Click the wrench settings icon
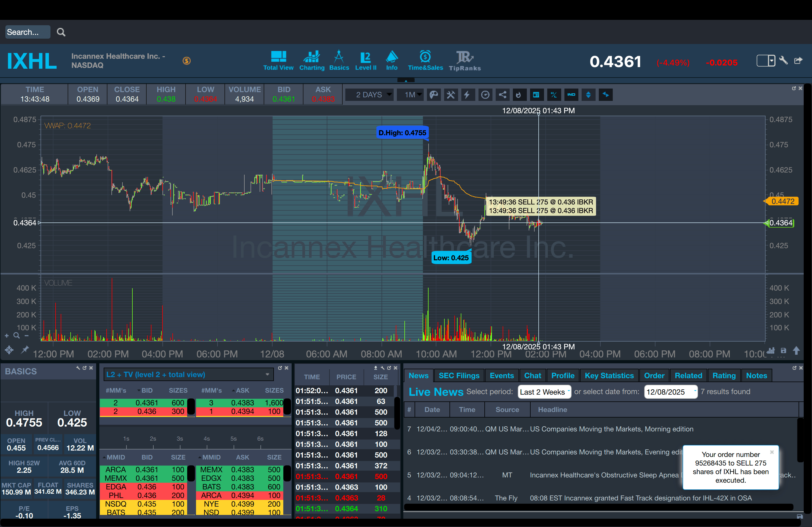The image size is (812, 527). click(783, 61)
